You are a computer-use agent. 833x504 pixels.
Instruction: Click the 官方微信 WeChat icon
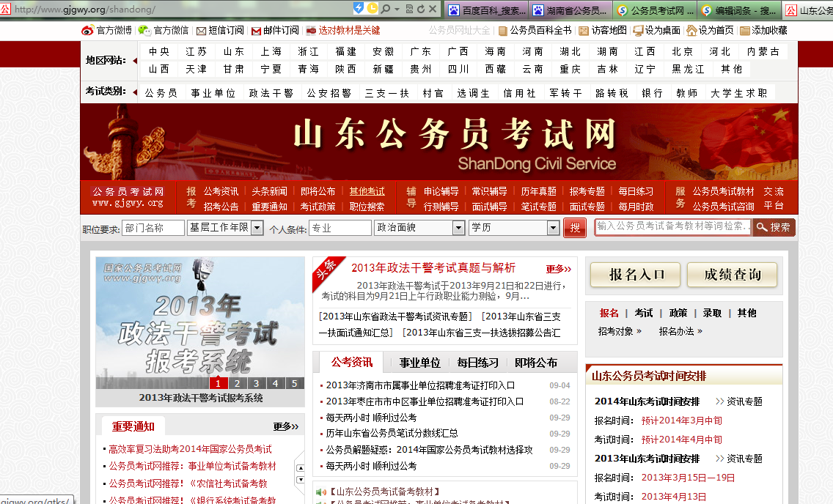[144, 31]
